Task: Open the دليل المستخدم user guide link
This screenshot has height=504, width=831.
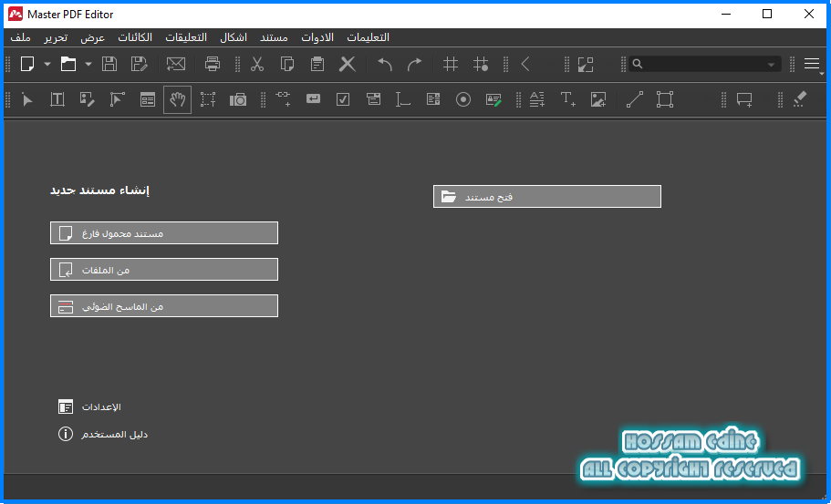Action: pos(103,434)
